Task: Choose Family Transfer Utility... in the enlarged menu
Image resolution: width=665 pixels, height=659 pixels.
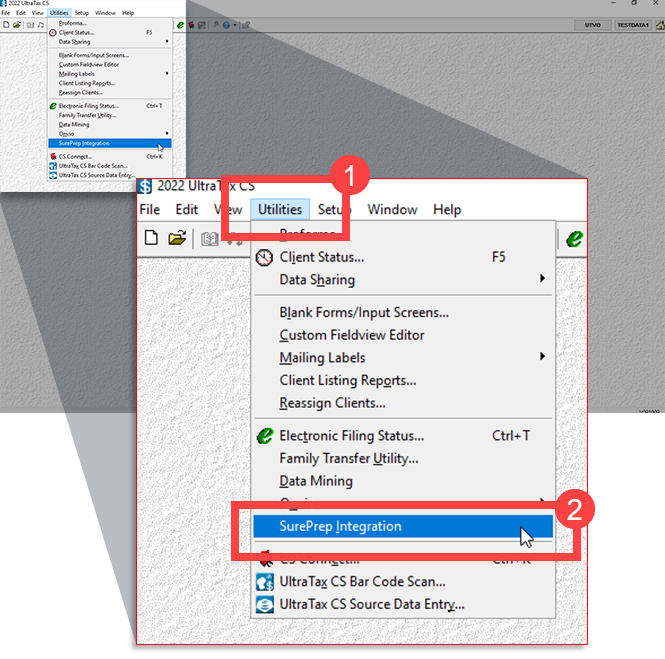Action: (403, 458)
